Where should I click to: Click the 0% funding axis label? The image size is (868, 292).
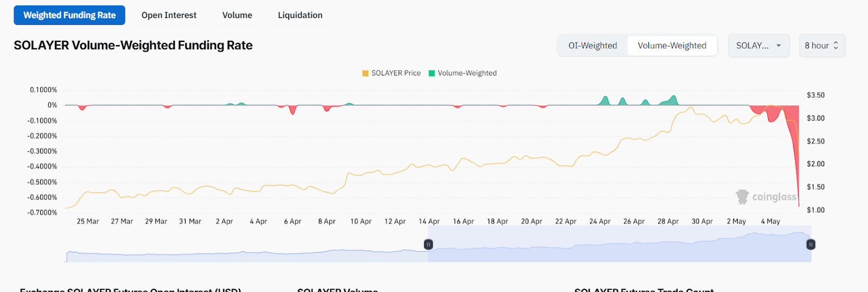click(52, 105)
